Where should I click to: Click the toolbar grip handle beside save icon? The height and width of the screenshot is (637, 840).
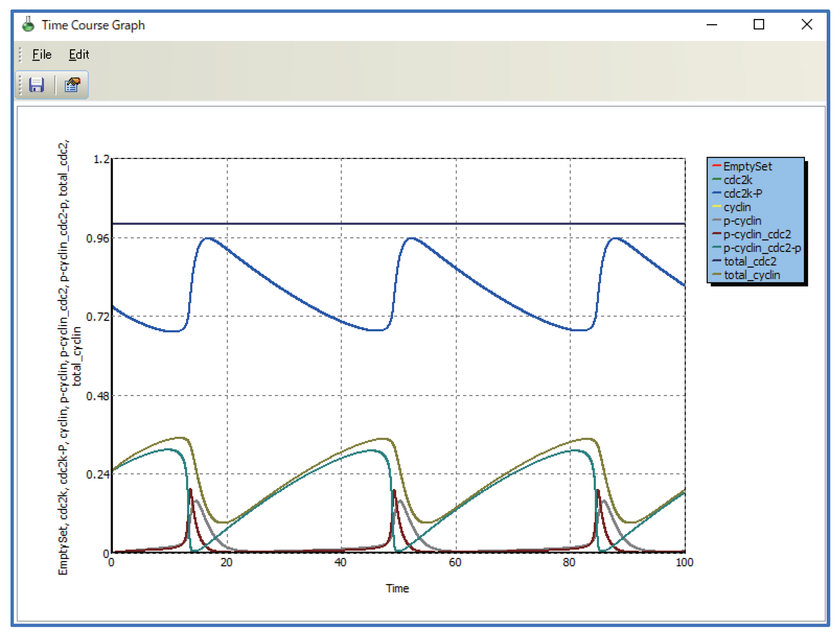pyautogui.click(x=20, y=85)
